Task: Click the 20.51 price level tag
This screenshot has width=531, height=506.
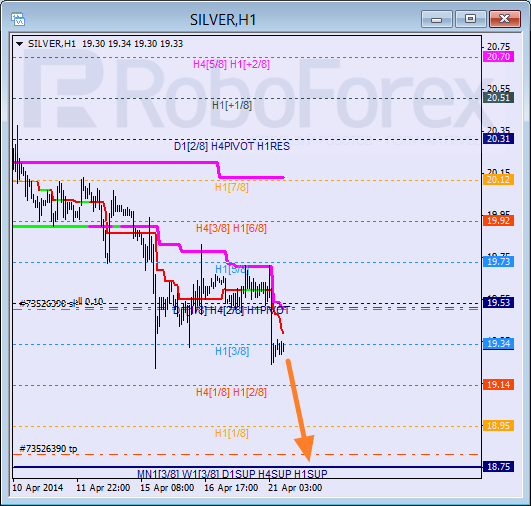Action: tap(498, 98)
